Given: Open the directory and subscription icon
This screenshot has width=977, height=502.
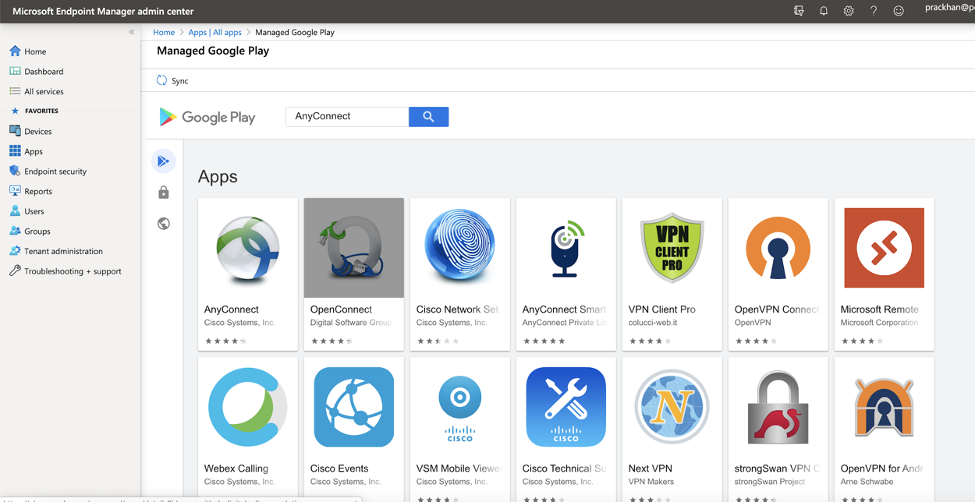Looking at the screenshot, I should 799,11.
